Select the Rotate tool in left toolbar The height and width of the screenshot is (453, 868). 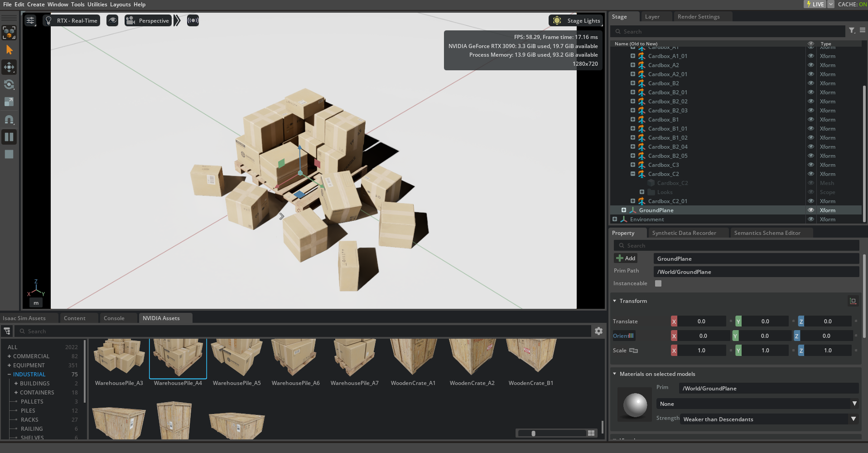pos(9,85)
